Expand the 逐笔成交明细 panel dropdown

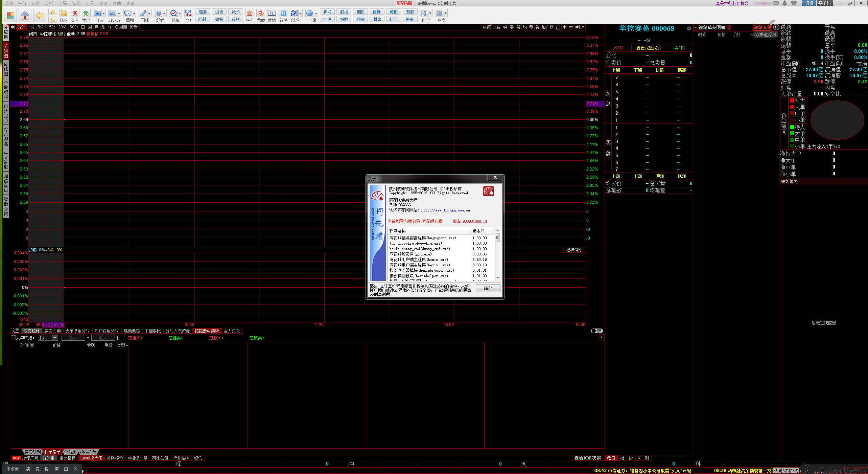point(696,27)
